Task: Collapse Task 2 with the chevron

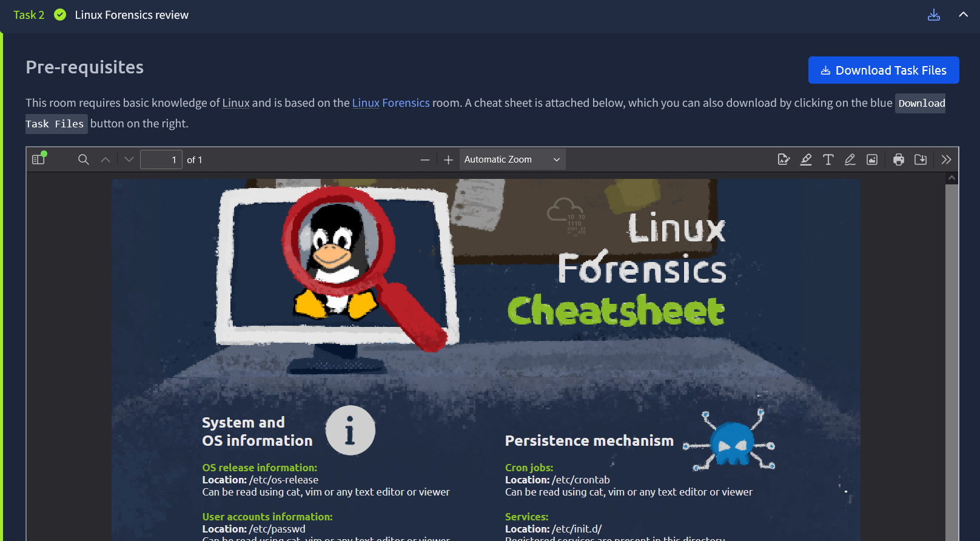Action: 963,15
